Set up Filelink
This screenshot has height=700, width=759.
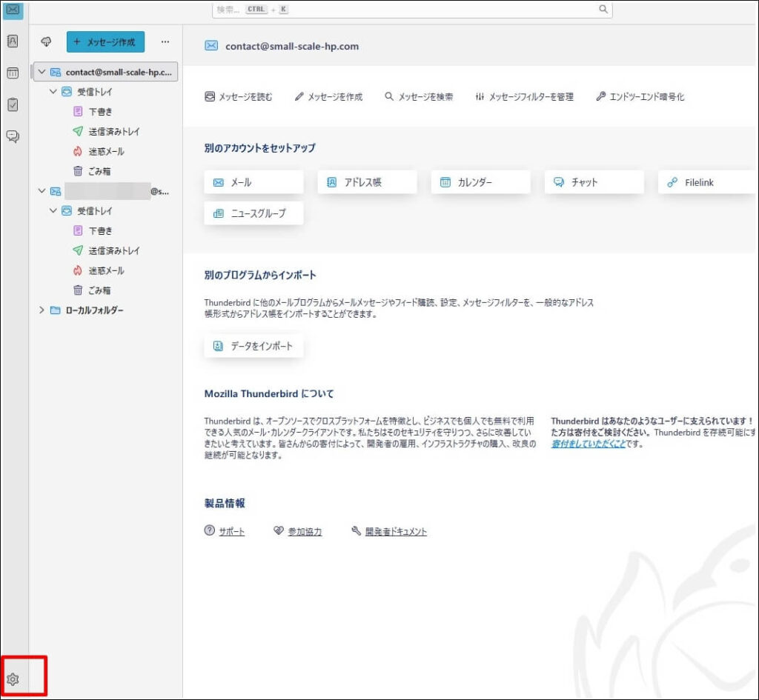(708, 182)
